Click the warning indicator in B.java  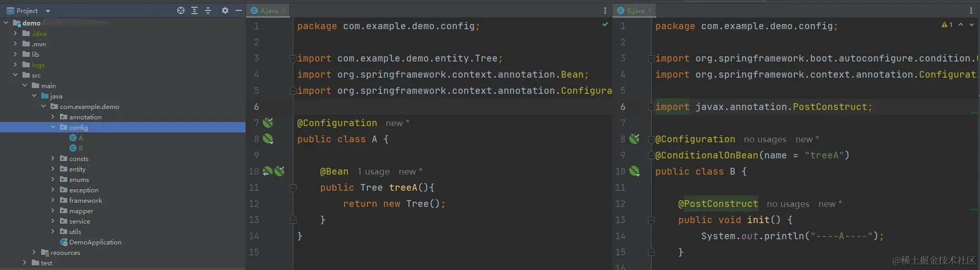tap(947, 25)
